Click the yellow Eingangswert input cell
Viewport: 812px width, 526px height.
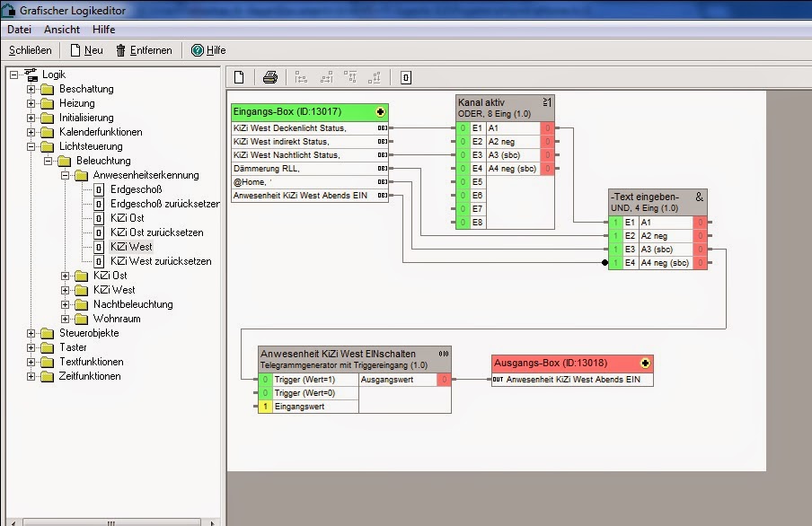point(265,407)
